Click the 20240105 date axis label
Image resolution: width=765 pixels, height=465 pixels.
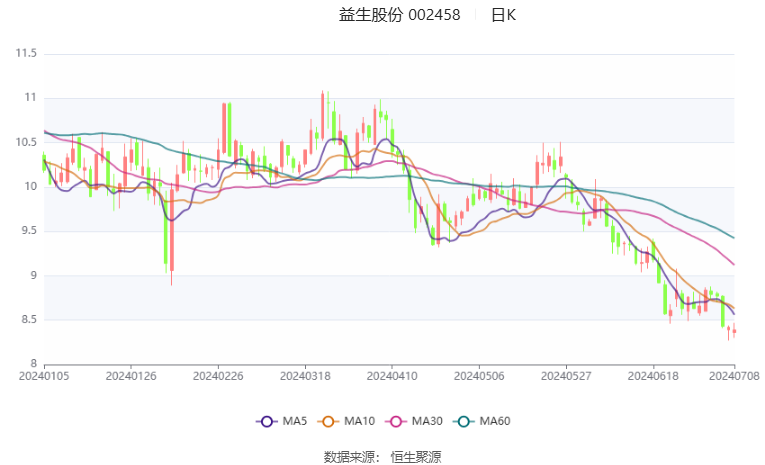coord(44,376)
